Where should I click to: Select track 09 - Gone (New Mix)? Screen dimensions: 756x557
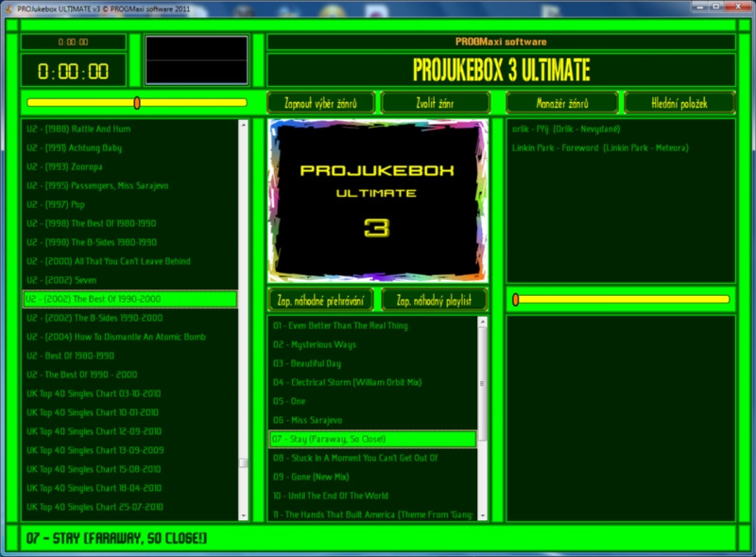pyautogui.click(x=372, y=477)
